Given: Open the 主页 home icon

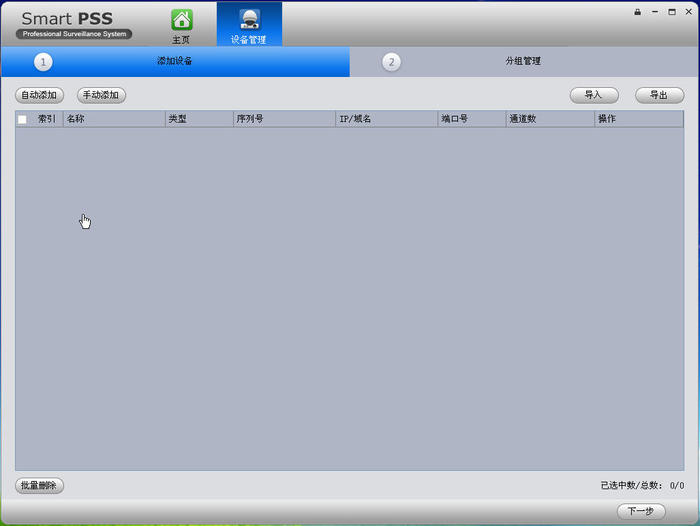Looking at the screenshot, I should coord(182,26).
